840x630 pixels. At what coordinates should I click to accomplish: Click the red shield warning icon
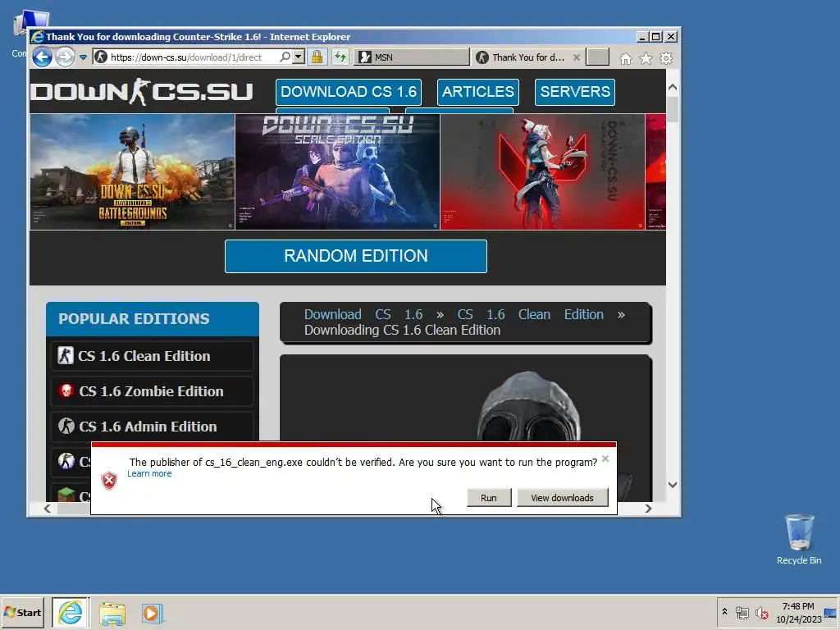click(109, 481)
